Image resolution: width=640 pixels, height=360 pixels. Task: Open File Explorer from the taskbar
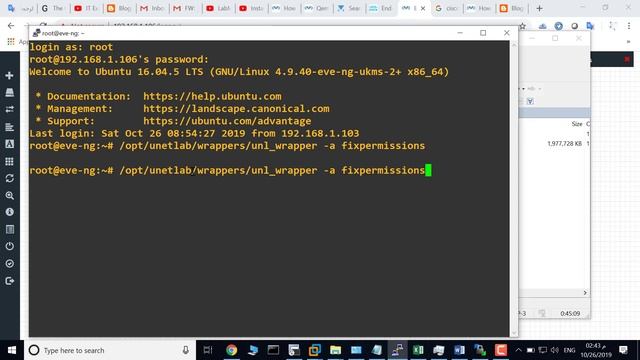[335, 350]
